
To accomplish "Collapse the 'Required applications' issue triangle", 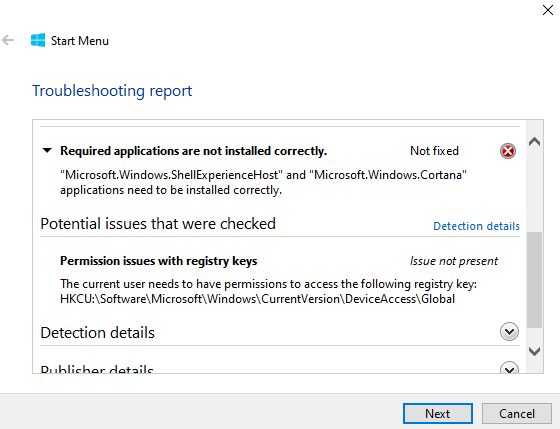I will [x=47, y=151].
